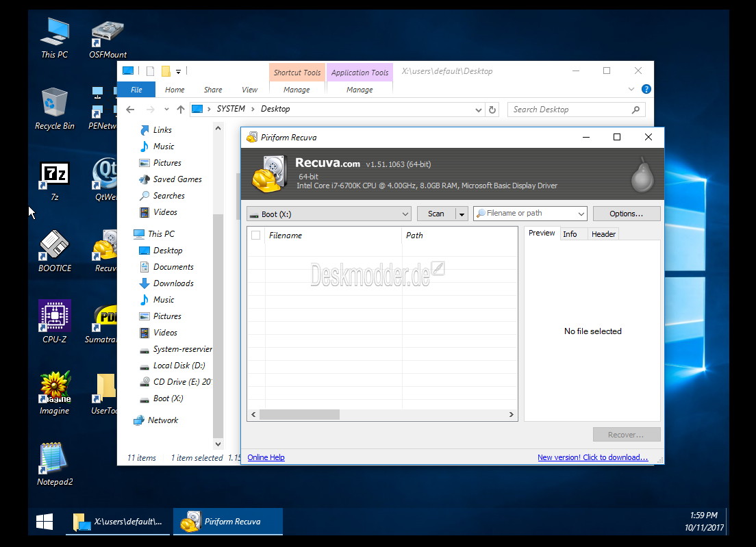Click the Search Desktop field

coord(577,110)
